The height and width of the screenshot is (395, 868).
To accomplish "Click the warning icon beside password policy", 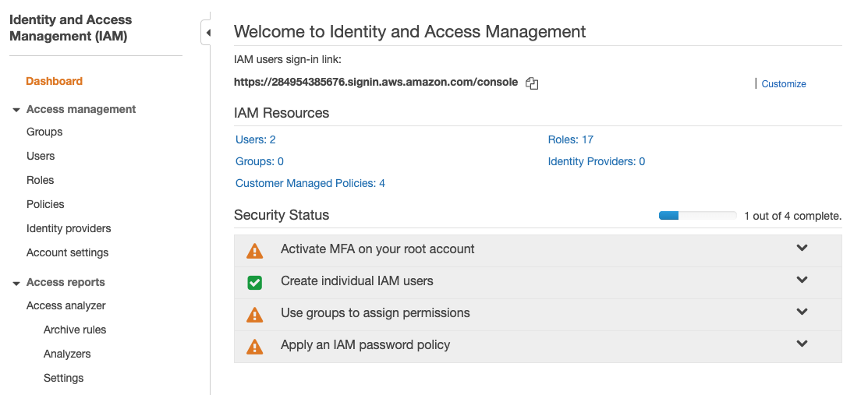I will tap(254, 347).
